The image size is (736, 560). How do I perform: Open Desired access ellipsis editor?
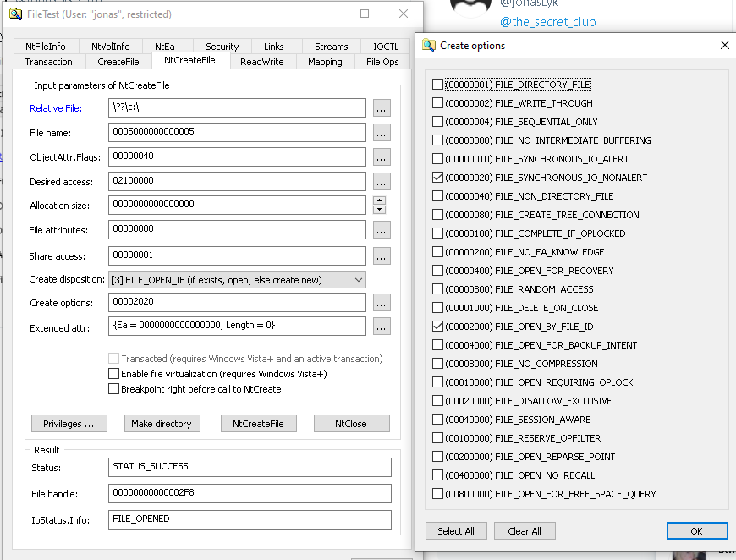(x=382, y=181)
